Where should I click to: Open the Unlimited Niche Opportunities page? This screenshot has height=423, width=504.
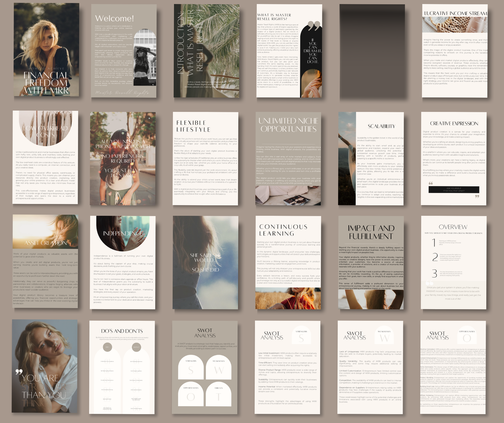[x=288, y=159]
